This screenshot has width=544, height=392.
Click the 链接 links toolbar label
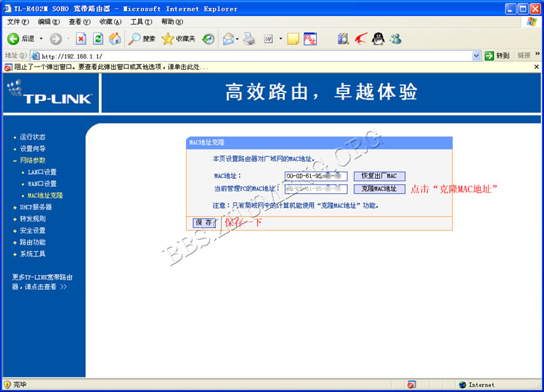coord(524,55)
